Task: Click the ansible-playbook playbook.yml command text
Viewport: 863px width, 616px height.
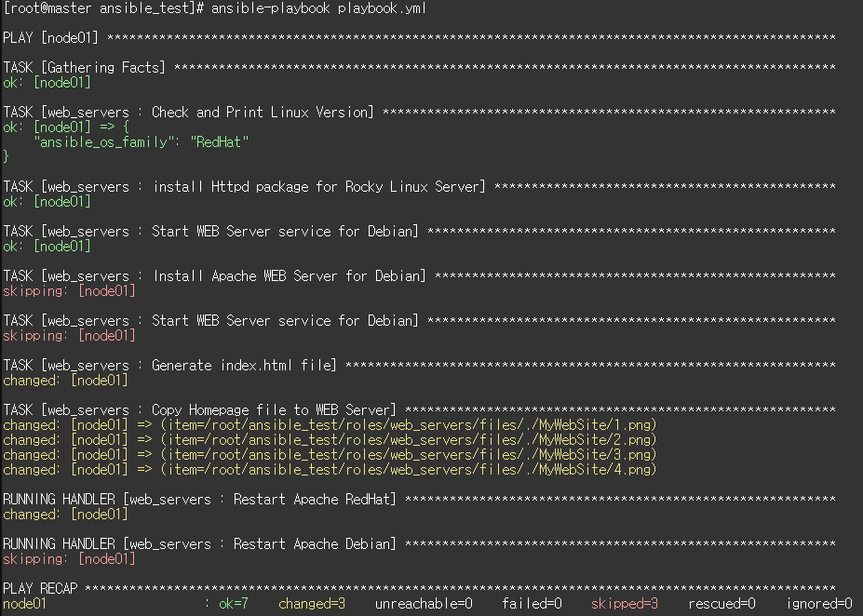Action: (318, 8)
